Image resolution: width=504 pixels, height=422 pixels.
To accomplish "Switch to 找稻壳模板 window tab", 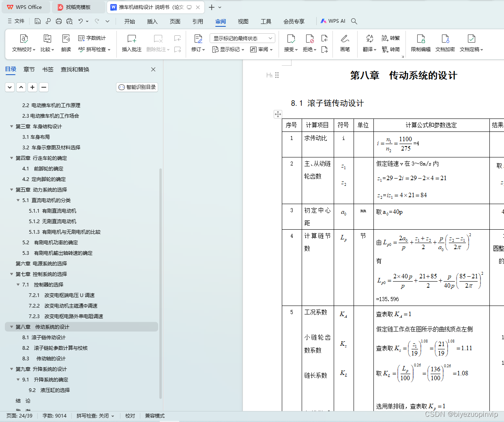I will (78, 7).
